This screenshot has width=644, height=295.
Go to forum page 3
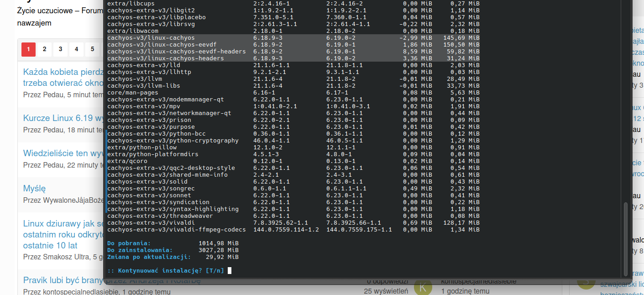tap(60, 49)
